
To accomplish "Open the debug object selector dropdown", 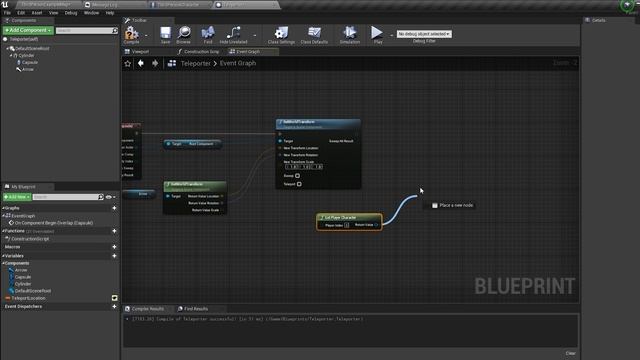I will tap(424, 34).
